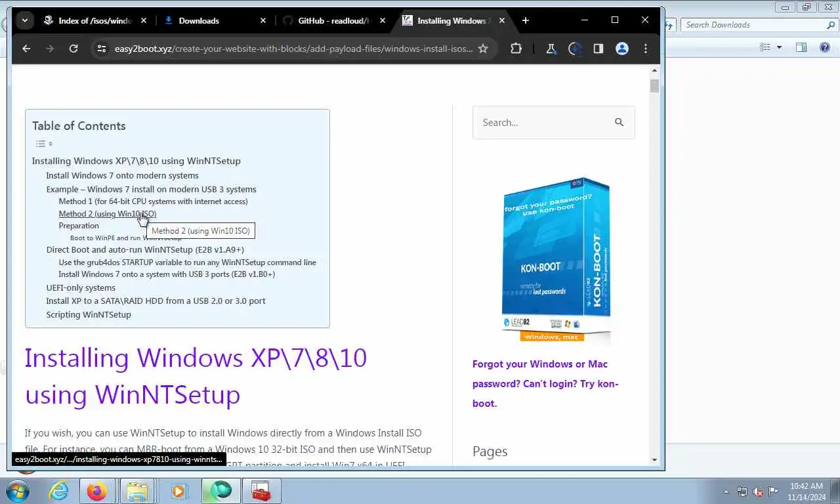Open the Windows Start menu
The width and height of the screenshot is (840, 504).
[18, 491]
